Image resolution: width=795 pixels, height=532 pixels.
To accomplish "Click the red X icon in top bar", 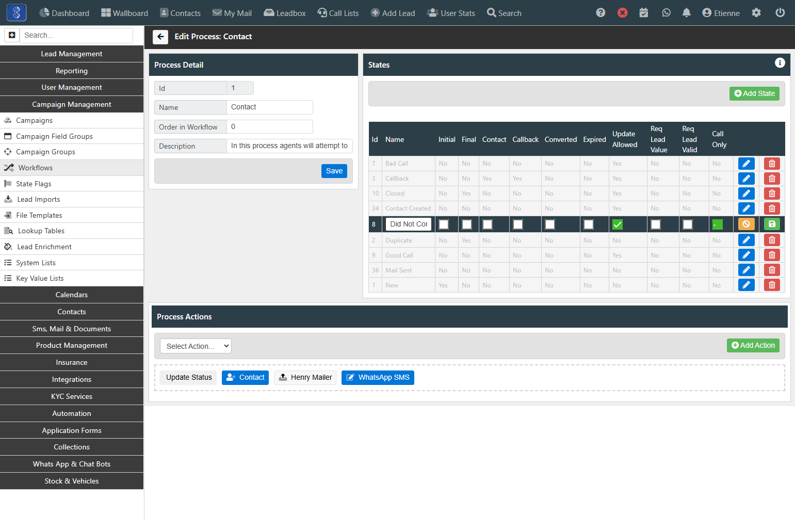I will point(623,13).
